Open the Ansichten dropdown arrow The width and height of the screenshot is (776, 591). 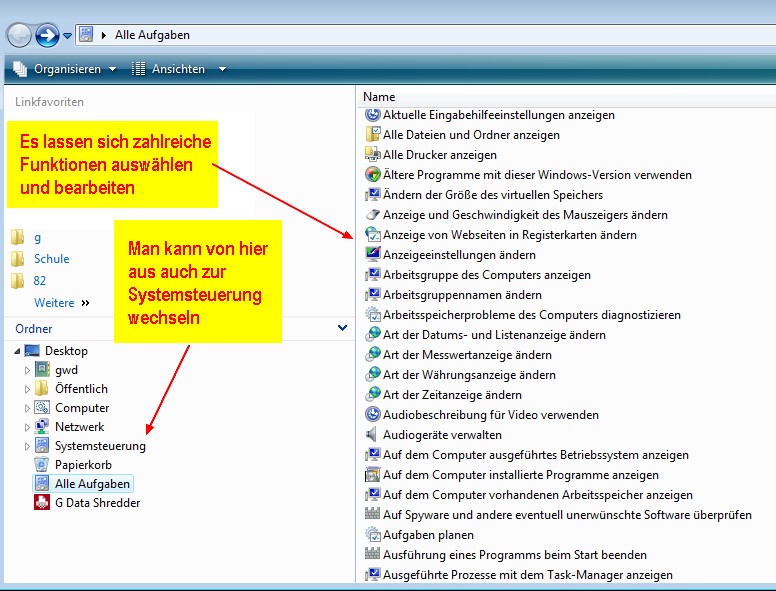pyautogui.click(x=222, y=69)
